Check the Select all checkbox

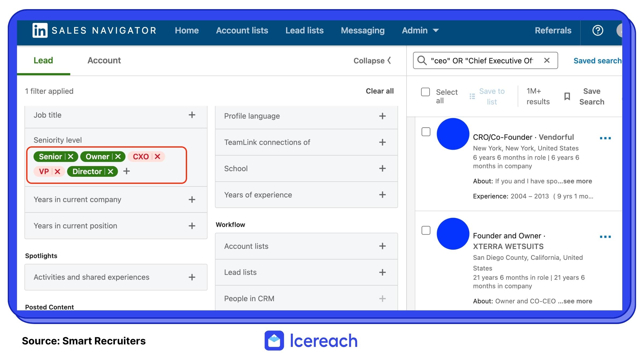coord(425,92)
